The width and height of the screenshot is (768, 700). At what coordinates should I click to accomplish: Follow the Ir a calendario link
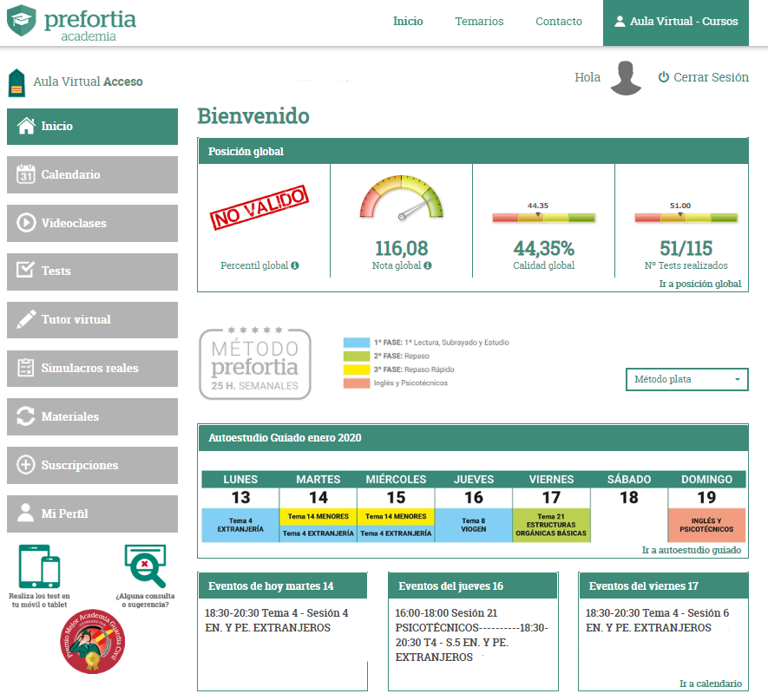[711, 684]
